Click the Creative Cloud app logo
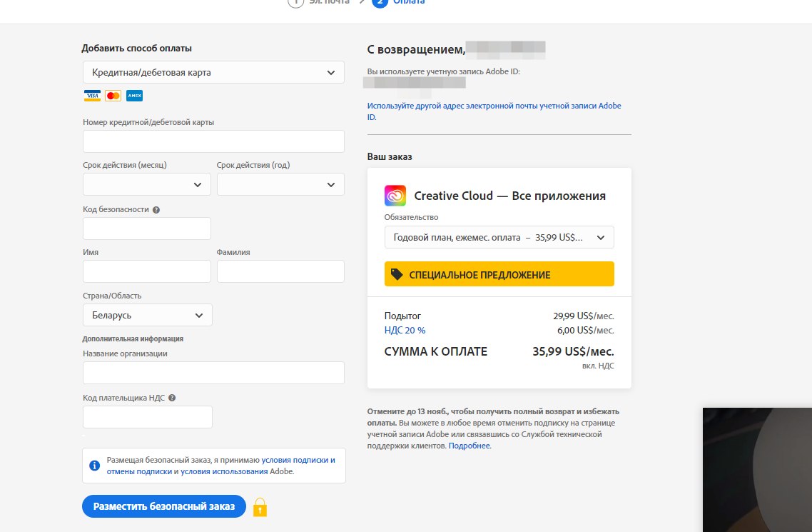This screenshot has height=532, width=812. [x=395, y=196]
